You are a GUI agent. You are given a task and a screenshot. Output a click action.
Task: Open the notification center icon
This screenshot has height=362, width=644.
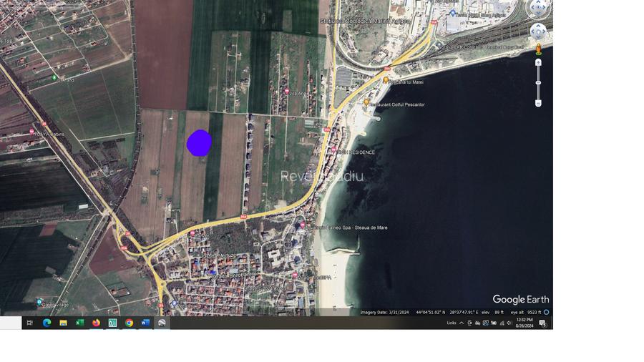tap(542, 323)
